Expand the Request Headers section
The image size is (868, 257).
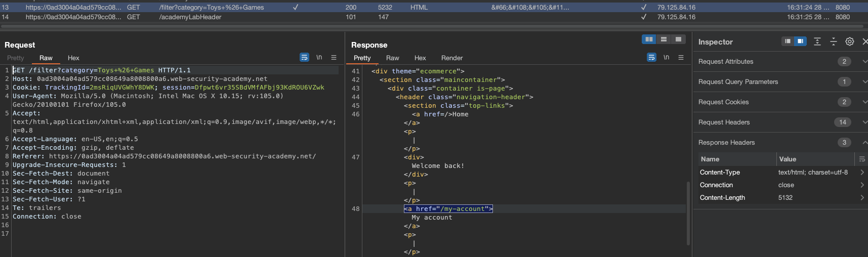[724, 122]
